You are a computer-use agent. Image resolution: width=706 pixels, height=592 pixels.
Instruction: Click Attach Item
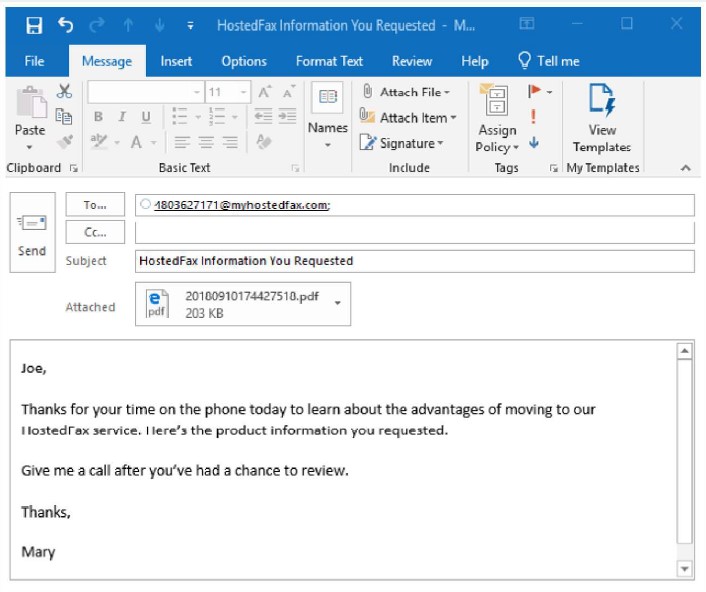[408, 117]
